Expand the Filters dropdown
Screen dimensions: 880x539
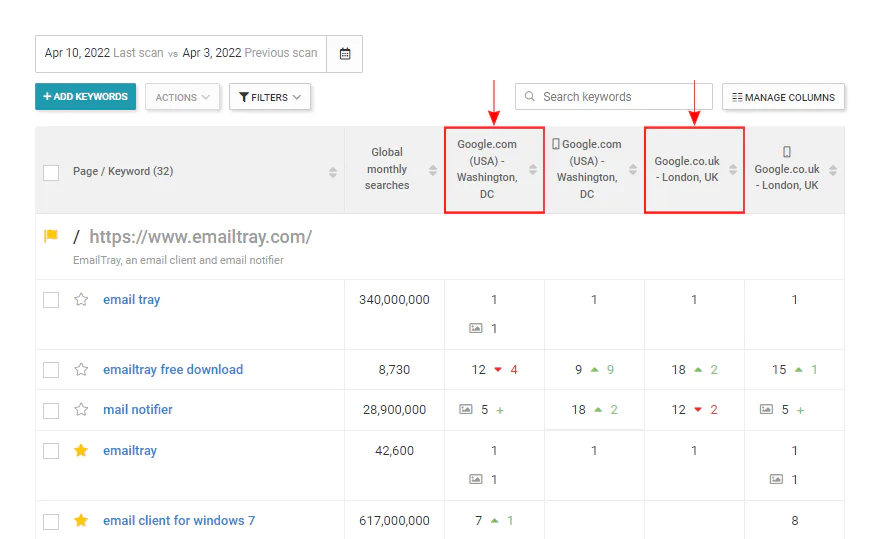tap(270, 97)
